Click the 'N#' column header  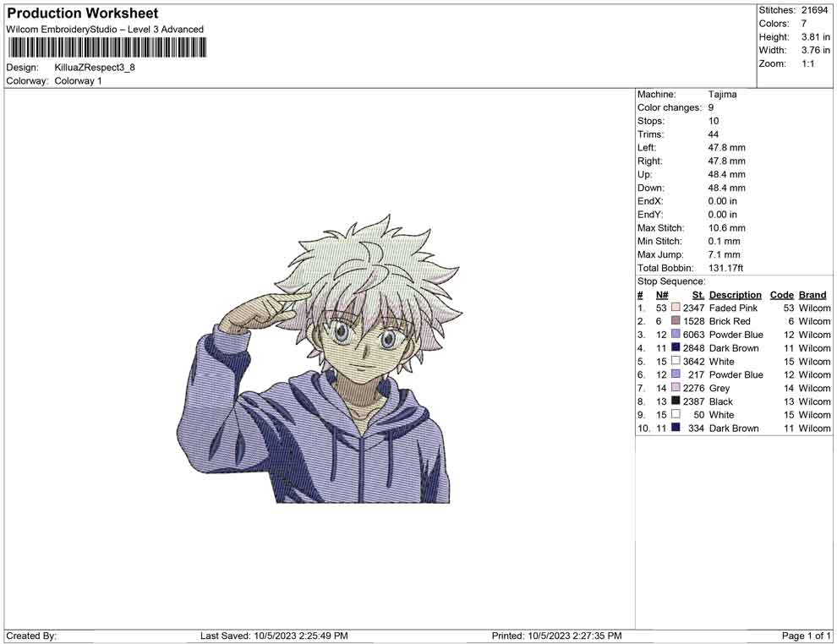point(662,294)
